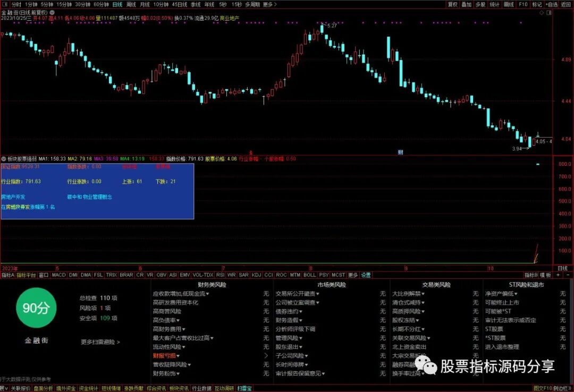Switch to 1分钟 period
The height and width of the screenshot is (392, 574).
click(x=31, y=4)
